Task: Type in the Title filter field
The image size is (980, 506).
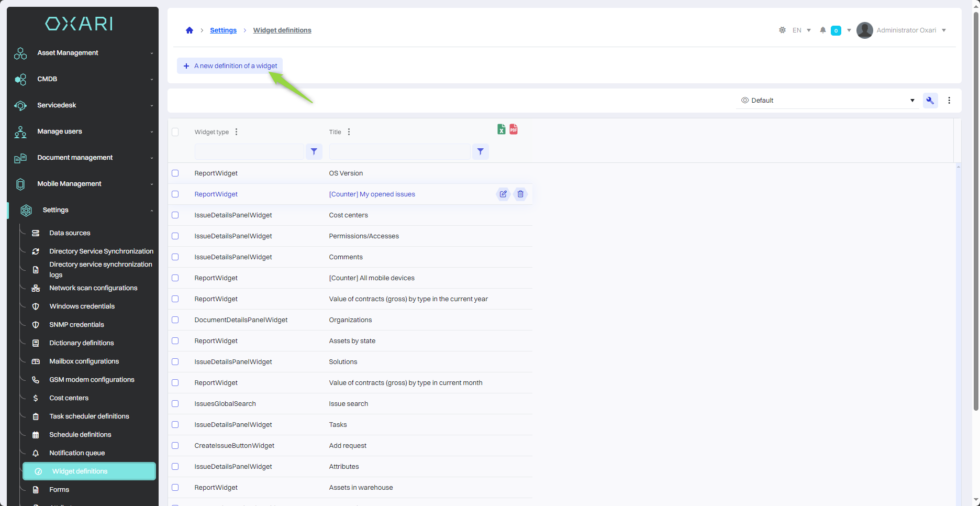Action: (x=399, y=152)
